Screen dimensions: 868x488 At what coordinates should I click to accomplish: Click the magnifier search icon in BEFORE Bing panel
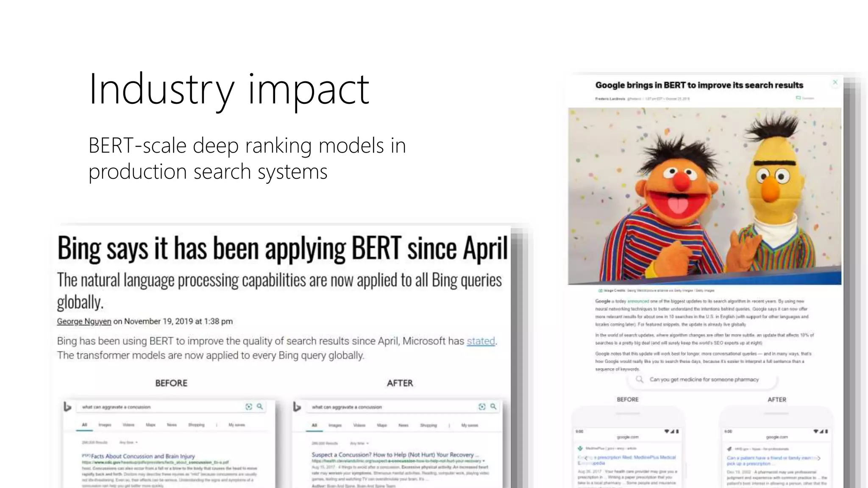[x=260, y=407]
